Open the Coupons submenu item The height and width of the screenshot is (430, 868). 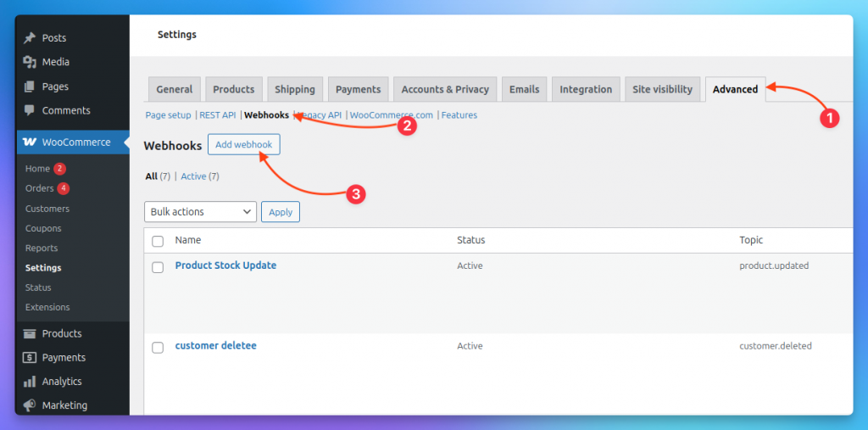43,228
